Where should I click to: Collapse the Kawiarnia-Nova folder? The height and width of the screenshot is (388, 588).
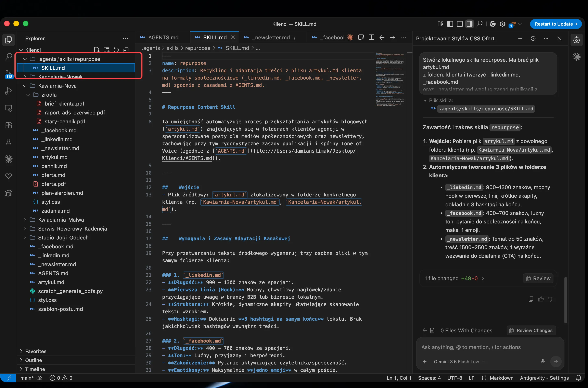click(25, 86)
